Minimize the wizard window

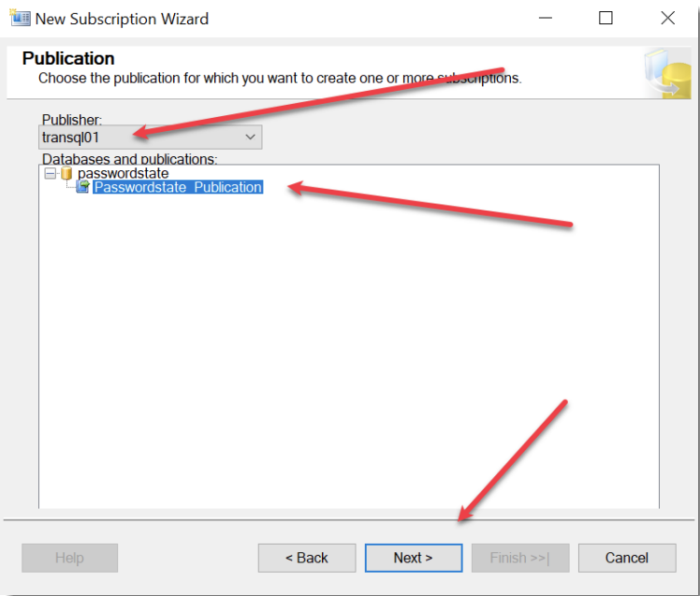[x=545, y=19]
